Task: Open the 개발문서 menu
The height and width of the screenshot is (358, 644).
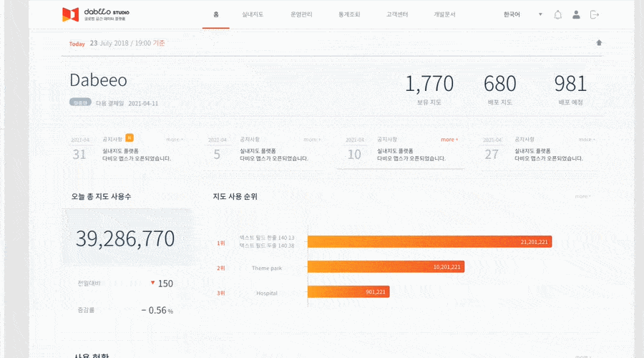Action: point(444,14)
